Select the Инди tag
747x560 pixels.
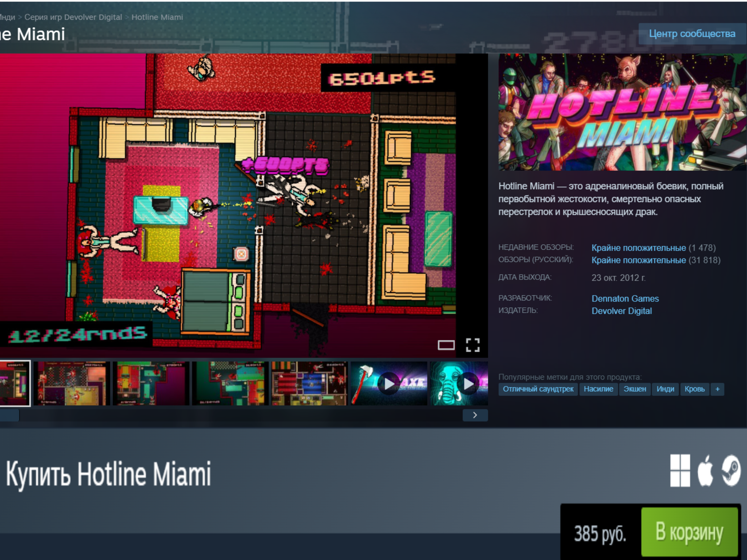point(666,389)
